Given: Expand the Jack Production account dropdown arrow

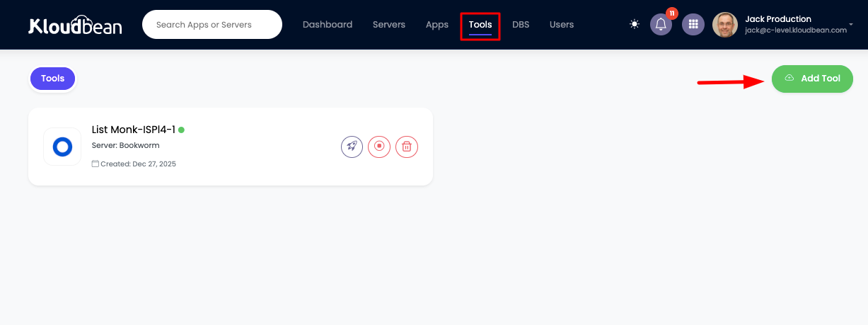Looking at the screenshot, I should (x=852, y=25).
